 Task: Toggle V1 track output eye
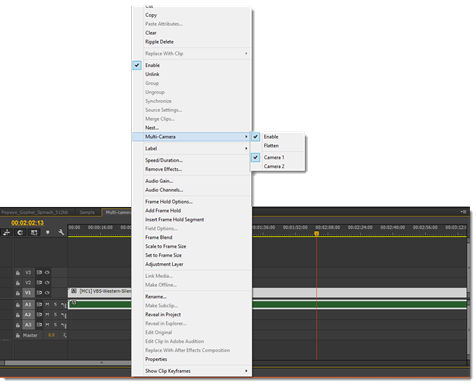47,293
